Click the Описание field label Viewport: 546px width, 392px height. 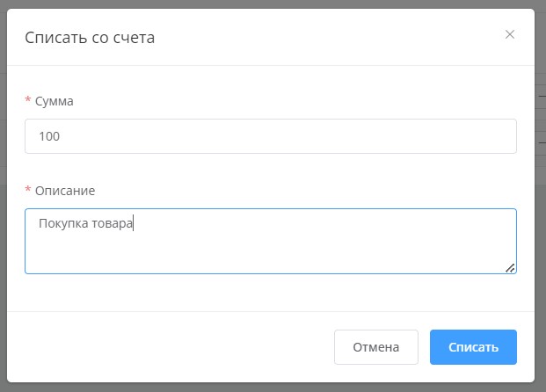(x=64, y=190)
